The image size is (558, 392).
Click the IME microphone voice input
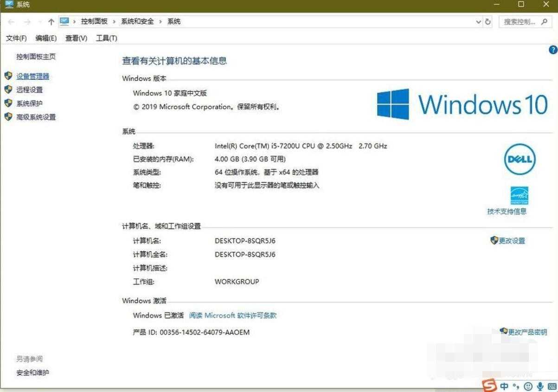coord(540,386)
